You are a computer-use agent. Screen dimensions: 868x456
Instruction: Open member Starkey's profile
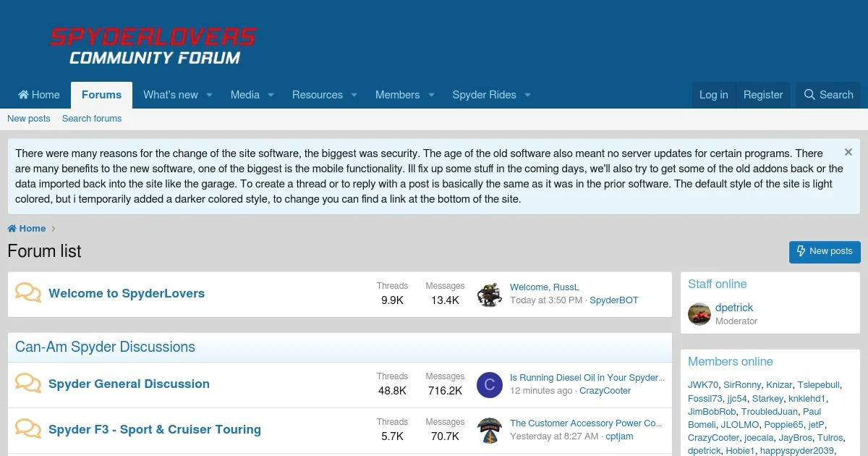coord(767,399)
